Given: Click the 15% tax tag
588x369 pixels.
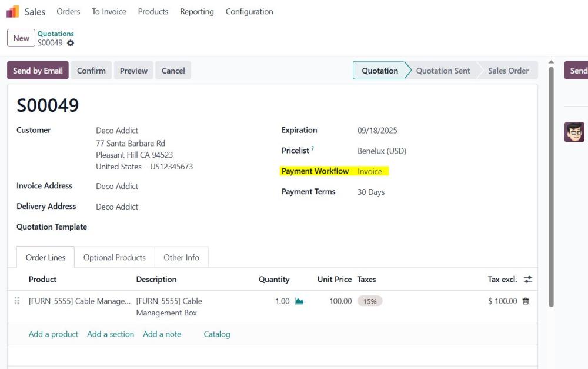Looking at the screenshot, I should pyautogui.click(x=370, y=301).
